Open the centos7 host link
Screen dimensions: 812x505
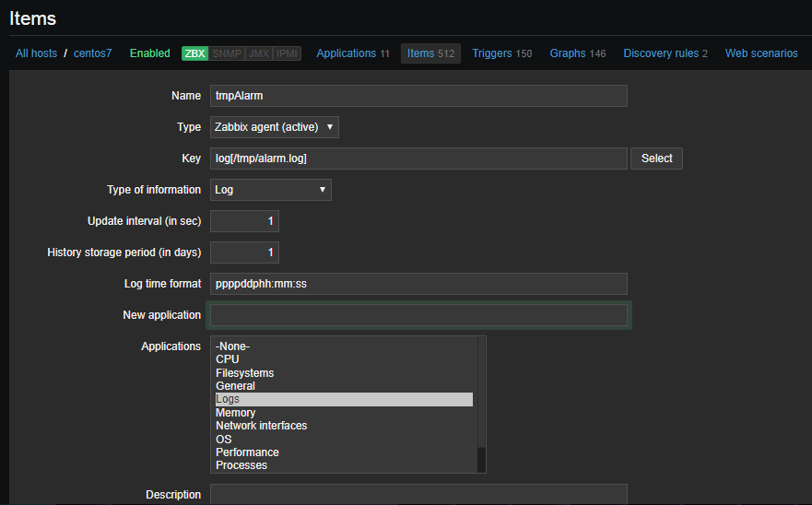click(x=92, y=53)
